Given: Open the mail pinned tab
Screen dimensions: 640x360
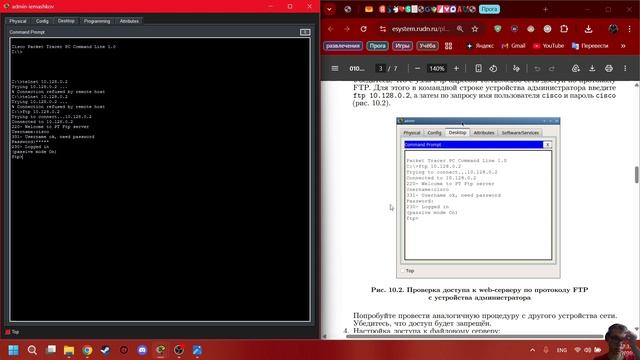Looking at the screenshot, I should click(369, 9).
